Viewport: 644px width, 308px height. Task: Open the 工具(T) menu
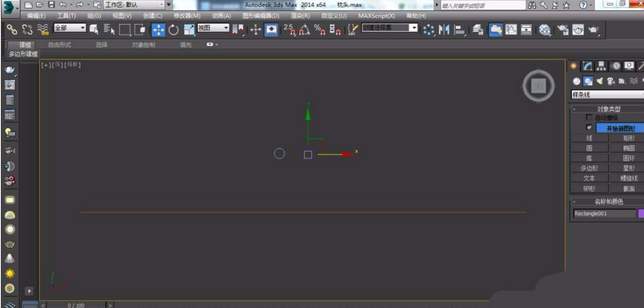(66, 16)
